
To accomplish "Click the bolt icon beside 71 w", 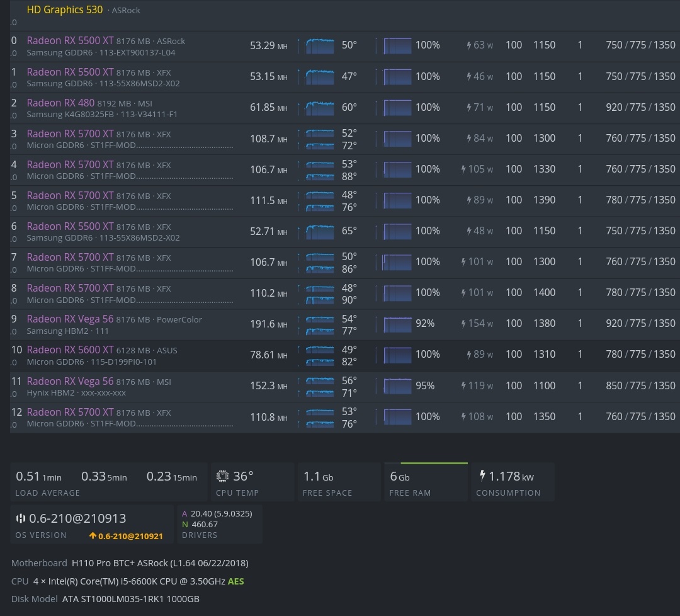I will pos(469,107).
